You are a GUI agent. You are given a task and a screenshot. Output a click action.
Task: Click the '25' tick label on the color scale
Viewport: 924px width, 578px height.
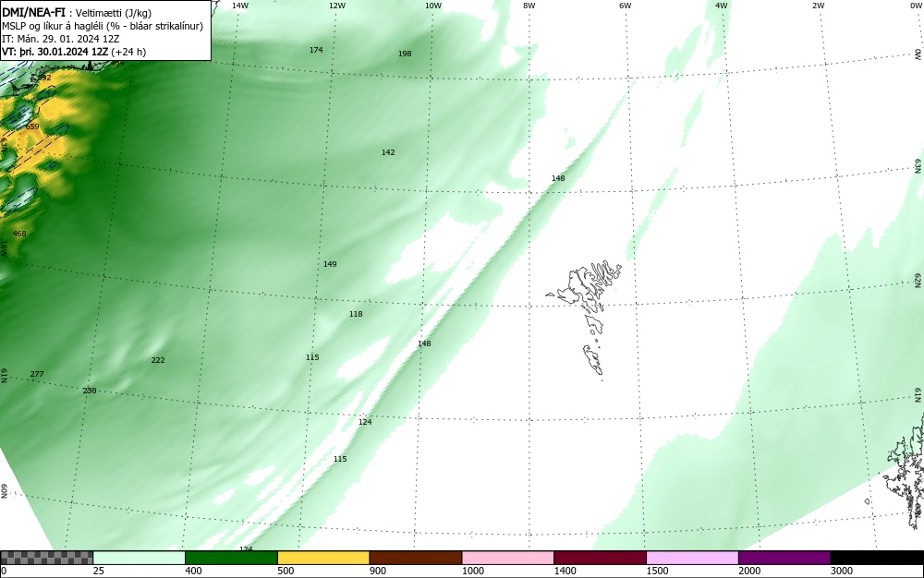(x=99, y=571)
